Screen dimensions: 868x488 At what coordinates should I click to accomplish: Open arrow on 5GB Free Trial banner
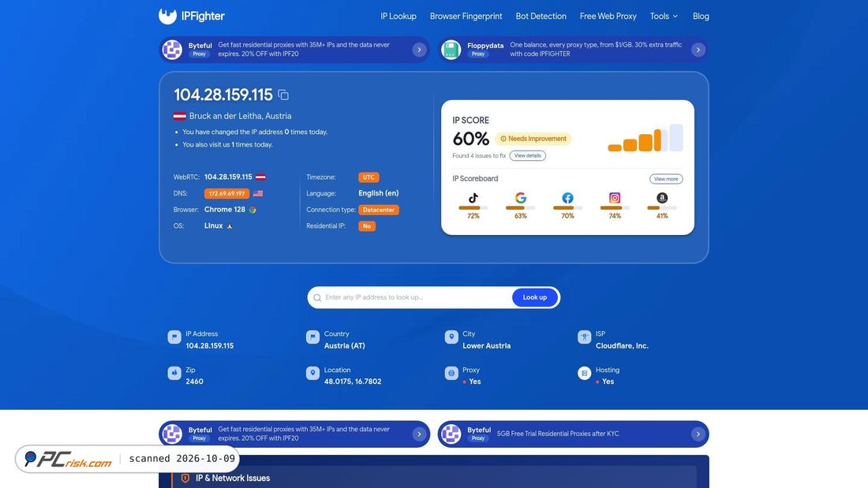[x=698, y=434]
